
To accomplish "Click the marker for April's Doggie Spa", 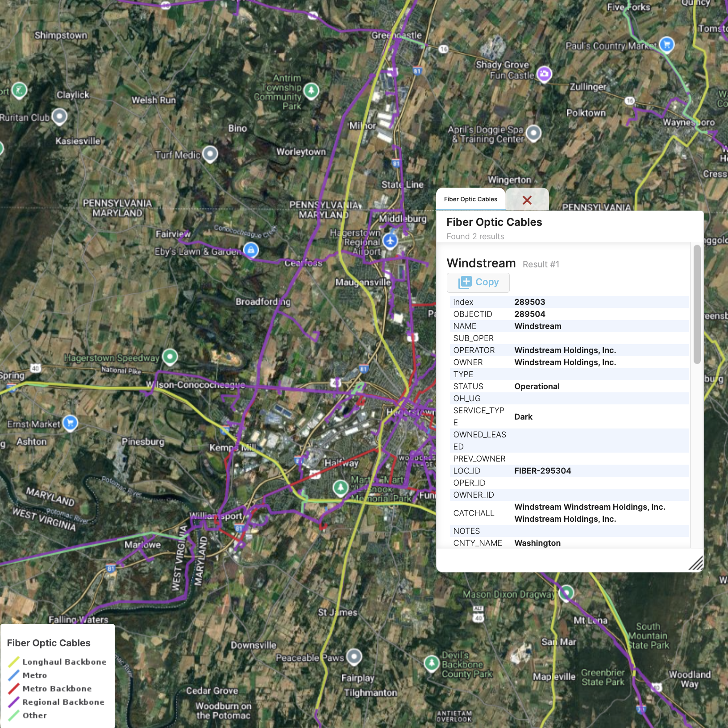I will (533, 133).
